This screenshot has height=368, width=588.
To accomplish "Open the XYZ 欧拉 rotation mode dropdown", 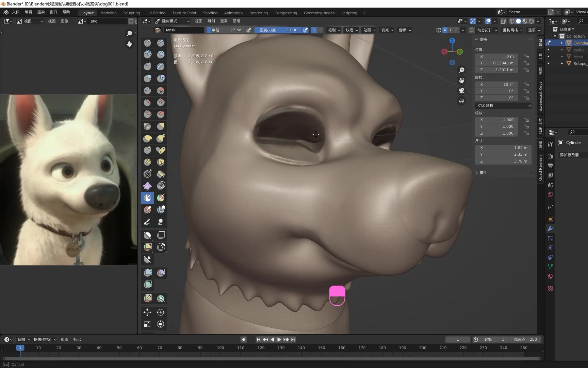I will (503, 106).
